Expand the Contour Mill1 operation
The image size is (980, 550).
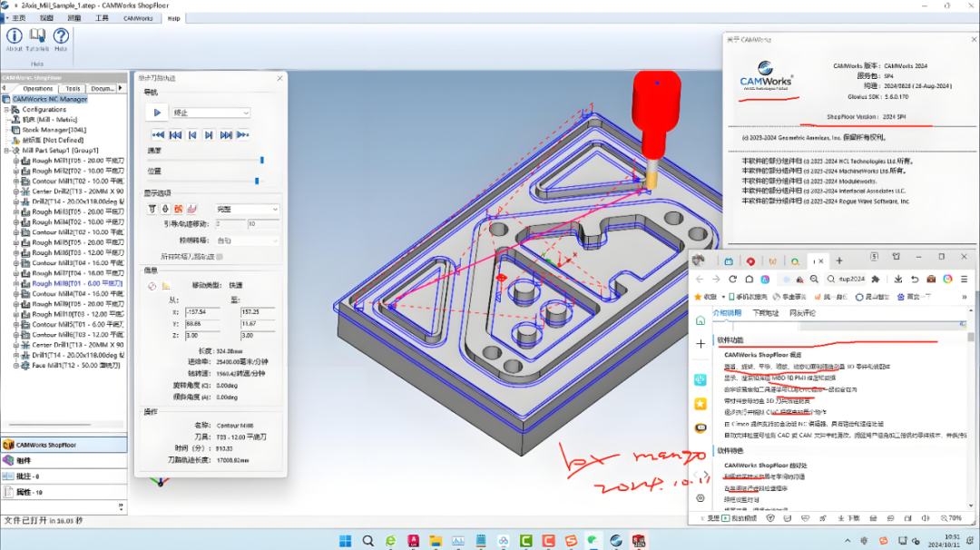[16, 182]
